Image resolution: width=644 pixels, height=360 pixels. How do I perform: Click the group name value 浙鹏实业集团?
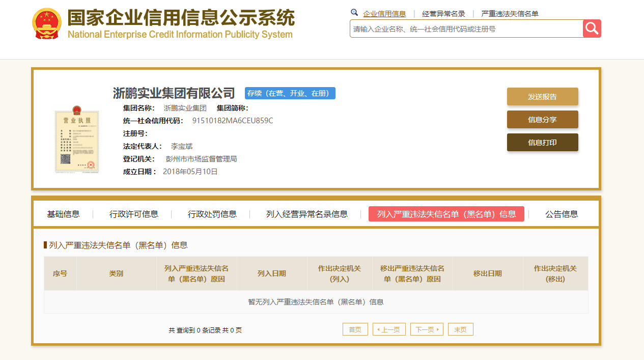(x=185, y=108)
